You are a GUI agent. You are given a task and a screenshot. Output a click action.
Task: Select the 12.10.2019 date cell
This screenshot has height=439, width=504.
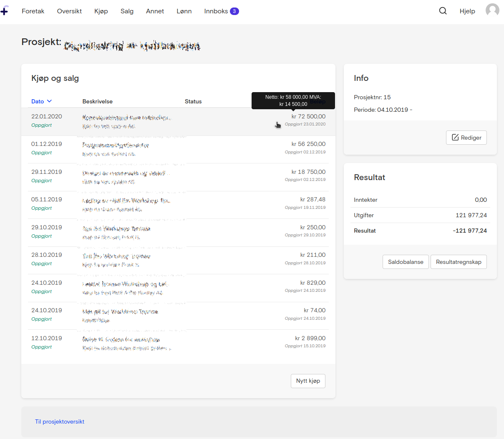click(x=47, y=338)
